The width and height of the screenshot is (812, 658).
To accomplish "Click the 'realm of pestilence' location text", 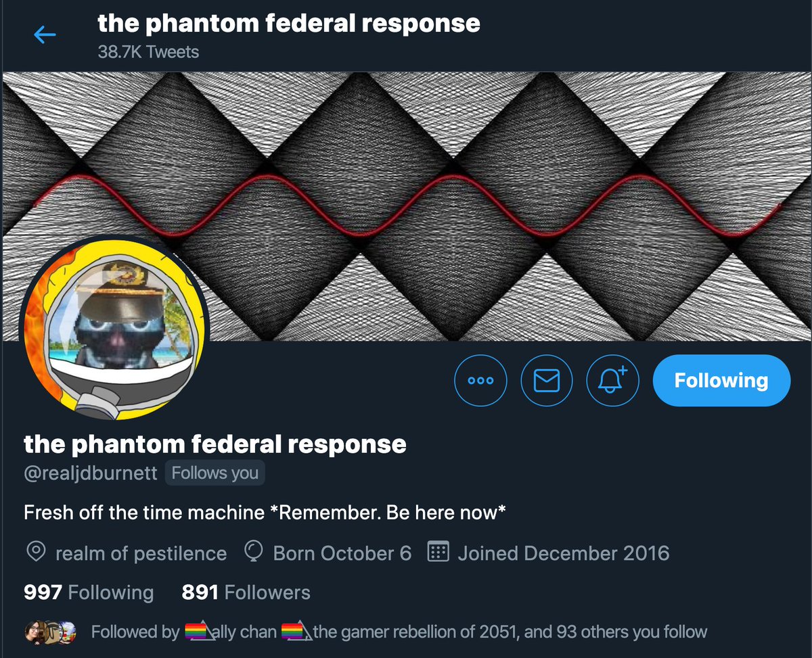I will point(141,553).
